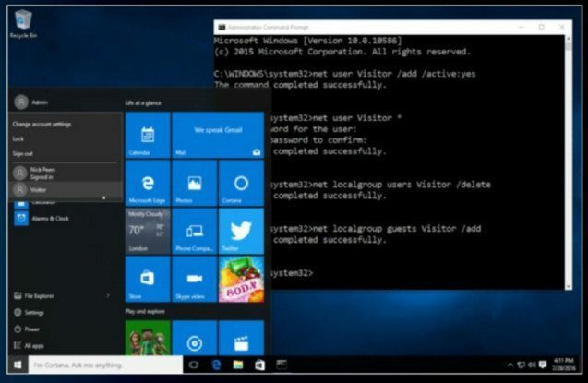The image size is (588, 383).
Task: Open File Explorer from the taskbar
Action: (x=238, y=365)
